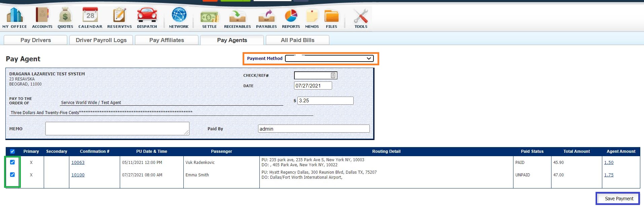Image resolution: width=644 pixels, height=207 pixels.
Task: Uncheck the row for confirmation 10063
Action: pos(12,162)
